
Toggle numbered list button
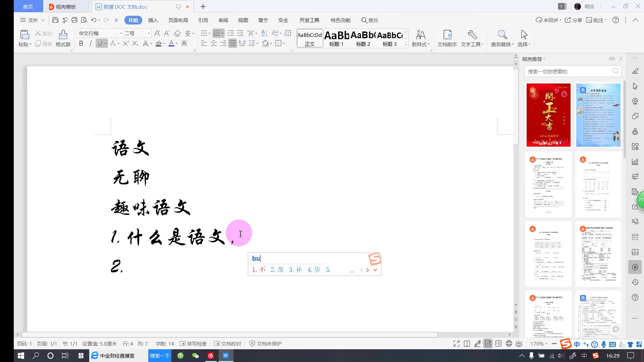coord(217,33)
